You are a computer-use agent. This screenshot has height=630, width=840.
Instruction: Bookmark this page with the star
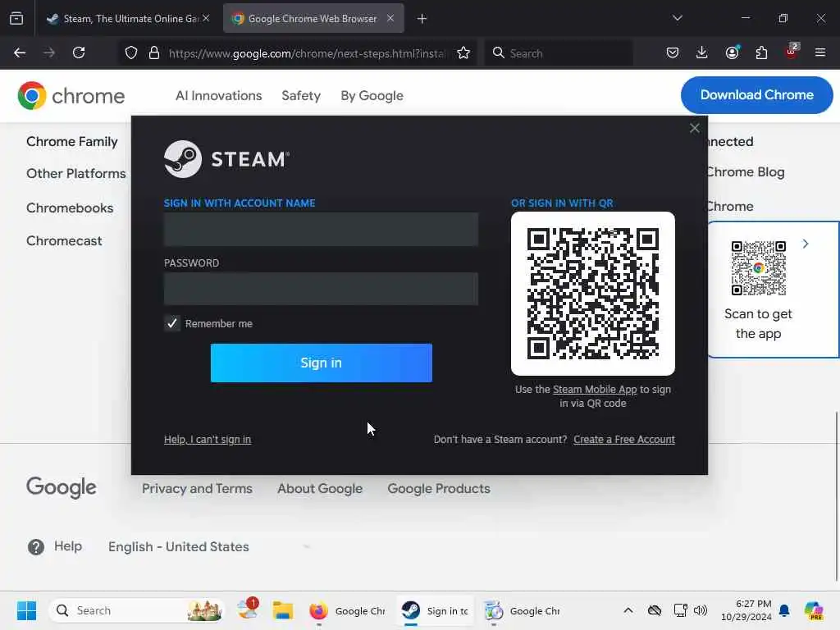[x=463, y=53]
